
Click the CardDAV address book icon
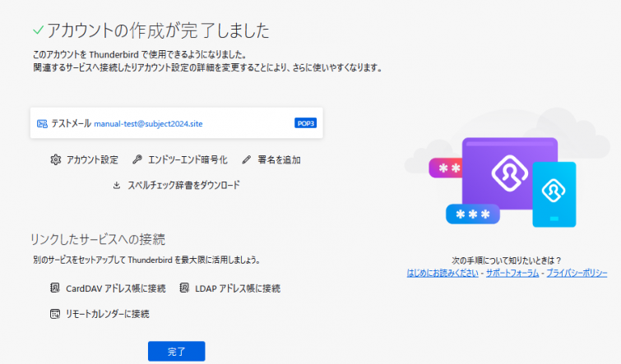coord(54,288)
